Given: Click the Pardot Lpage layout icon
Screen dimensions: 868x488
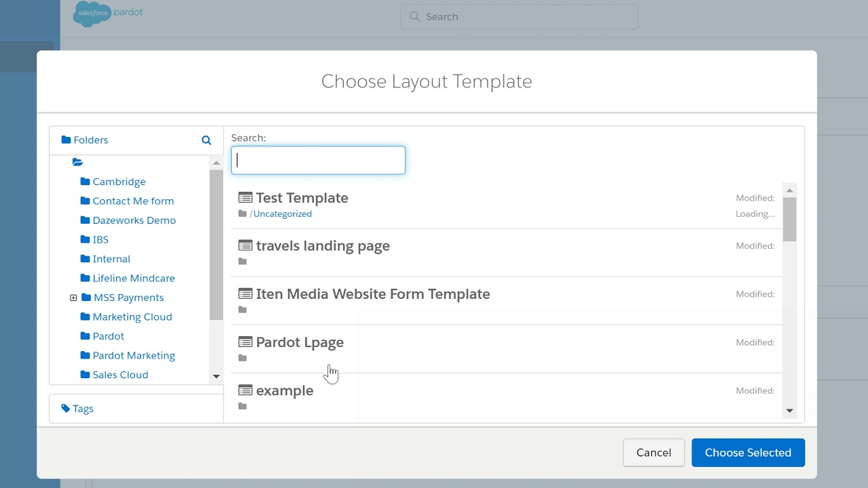Looking at the screenshot, I should click(x=245, y=342).
